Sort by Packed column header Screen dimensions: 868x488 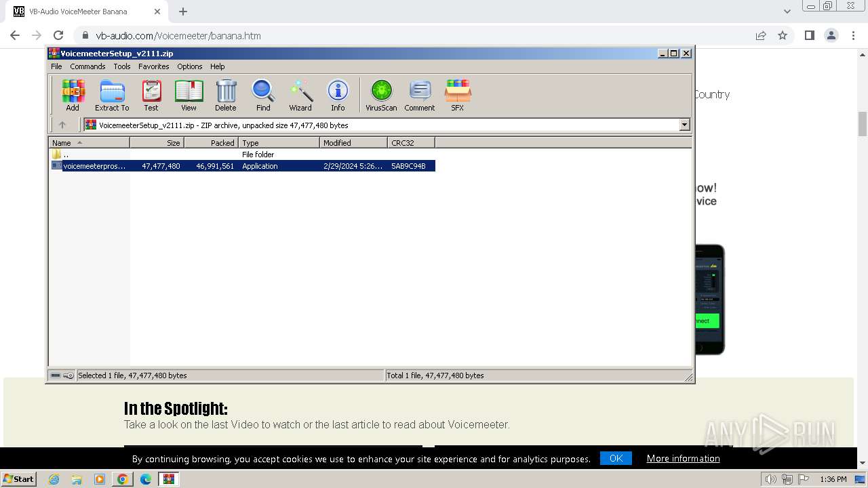[x=211, y=143]
